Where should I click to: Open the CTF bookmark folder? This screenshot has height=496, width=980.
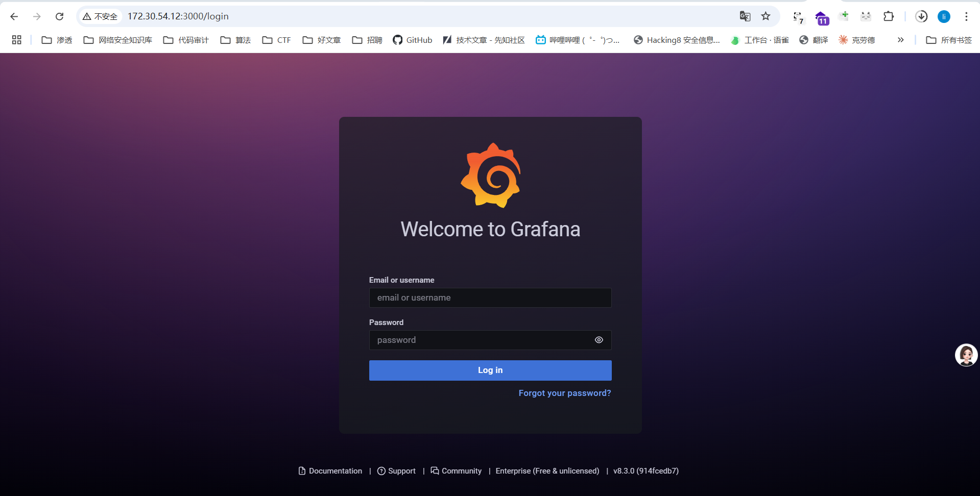click(277, 40)
